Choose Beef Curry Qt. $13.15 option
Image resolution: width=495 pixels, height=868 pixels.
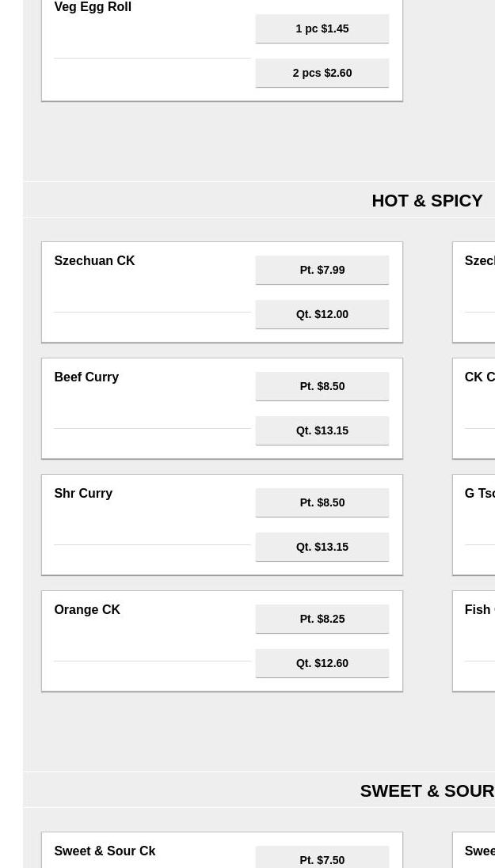click(x=322, y=430)
